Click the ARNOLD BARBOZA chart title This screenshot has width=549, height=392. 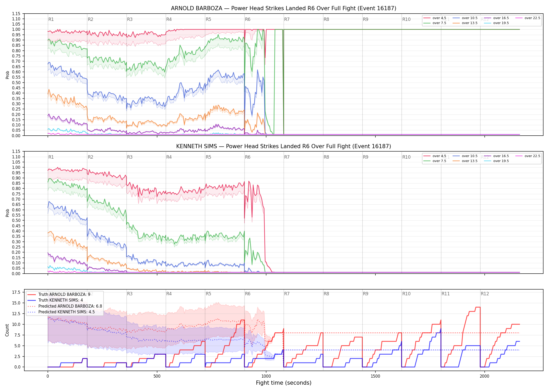click(284, 8)
